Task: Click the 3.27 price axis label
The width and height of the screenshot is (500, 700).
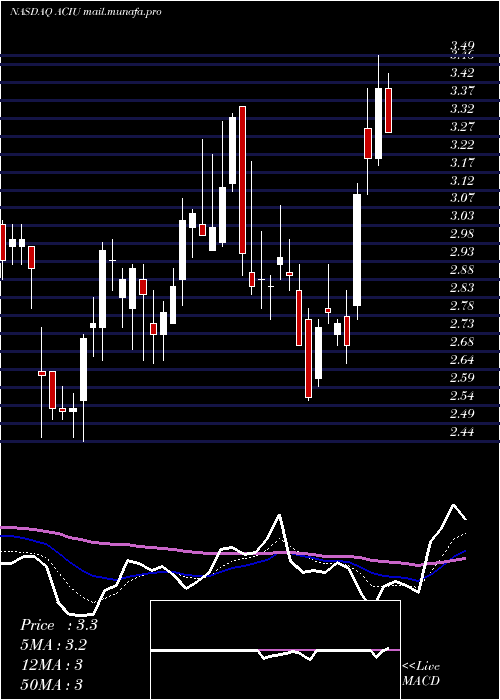Action: click(462, 127)
